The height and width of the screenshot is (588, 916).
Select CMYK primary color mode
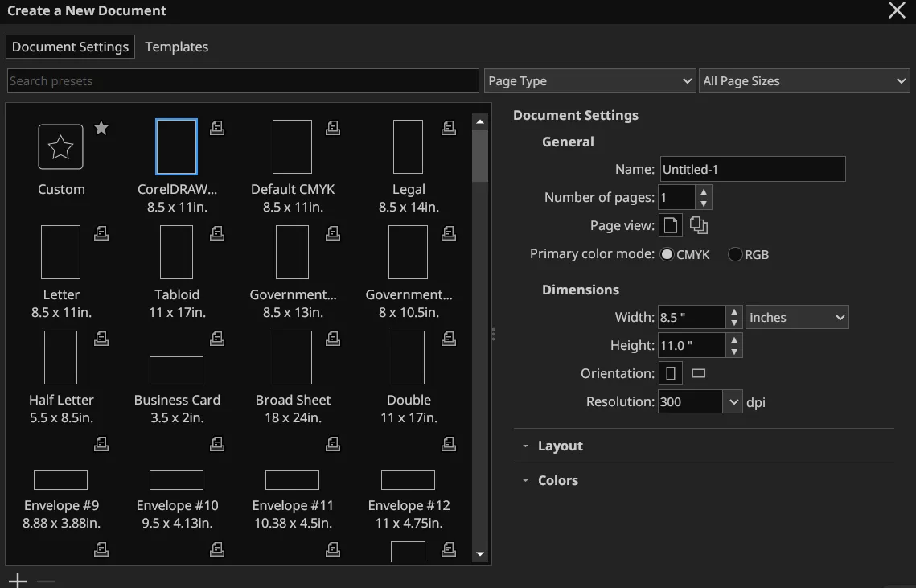point(667,254)
